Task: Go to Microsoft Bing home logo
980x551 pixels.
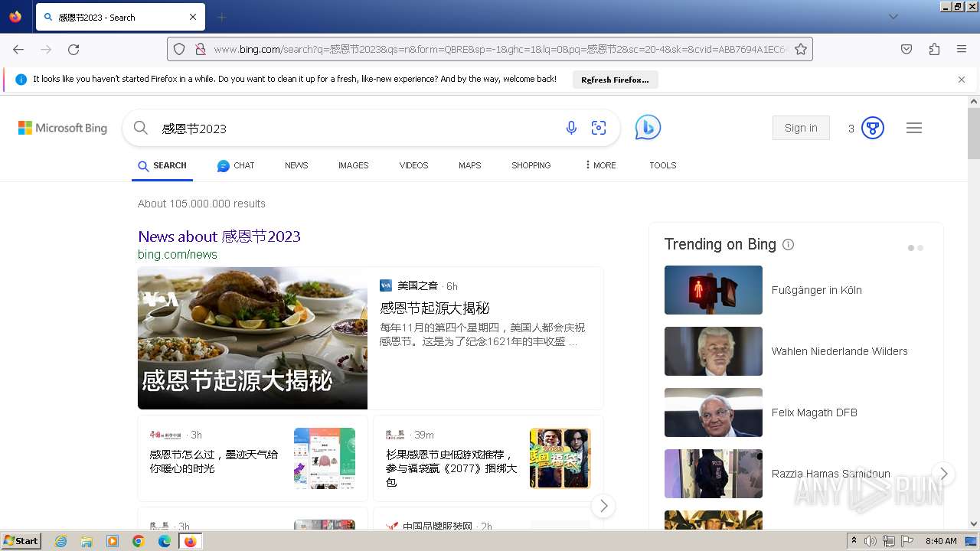Action: [x=63, y=128]
